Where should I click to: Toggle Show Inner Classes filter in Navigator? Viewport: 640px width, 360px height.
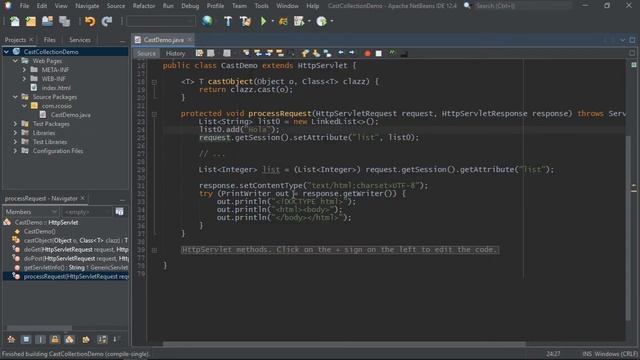[x=70, y=339]
